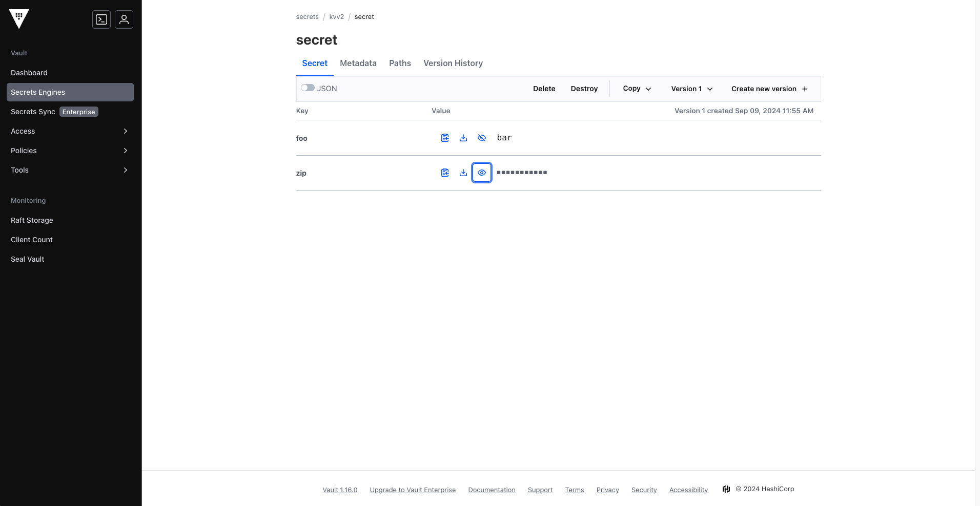Open the Privacy footer link

click(x=608, y=490)
